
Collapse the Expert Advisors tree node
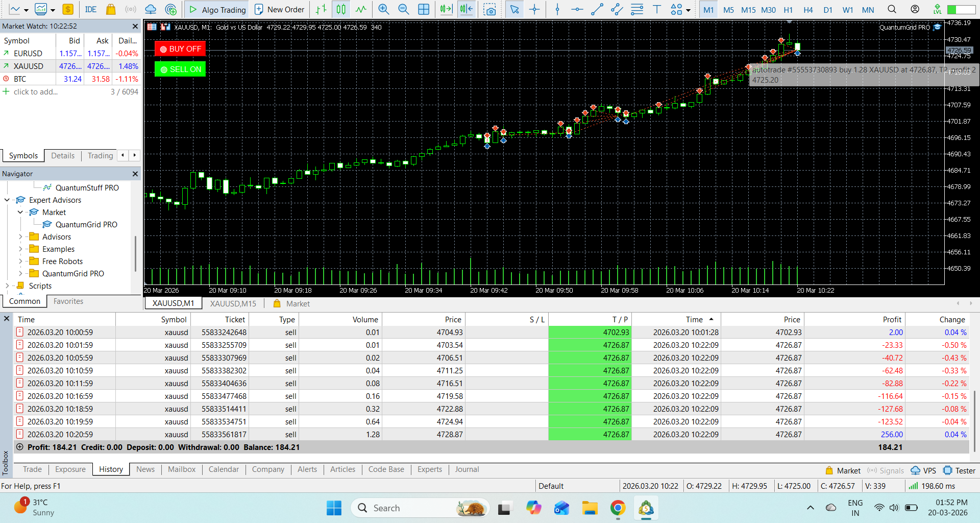click(7, 200)
